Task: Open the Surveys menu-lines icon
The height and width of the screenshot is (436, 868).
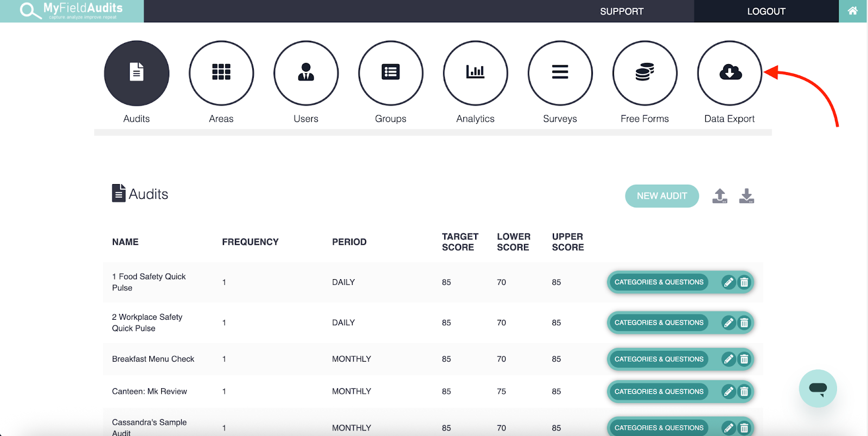Action: coord(560,73)
